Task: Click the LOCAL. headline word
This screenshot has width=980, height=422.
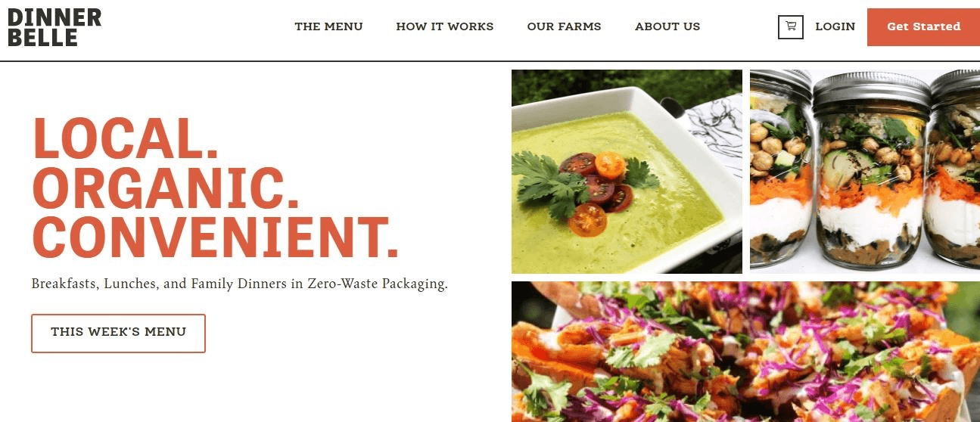Action: [126, 138]
